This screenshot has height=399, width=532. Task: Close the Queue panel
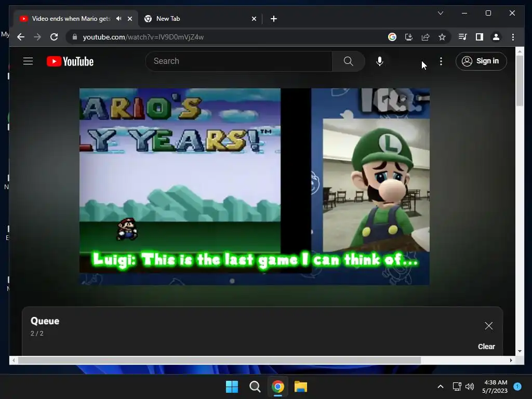click(488, 326)
